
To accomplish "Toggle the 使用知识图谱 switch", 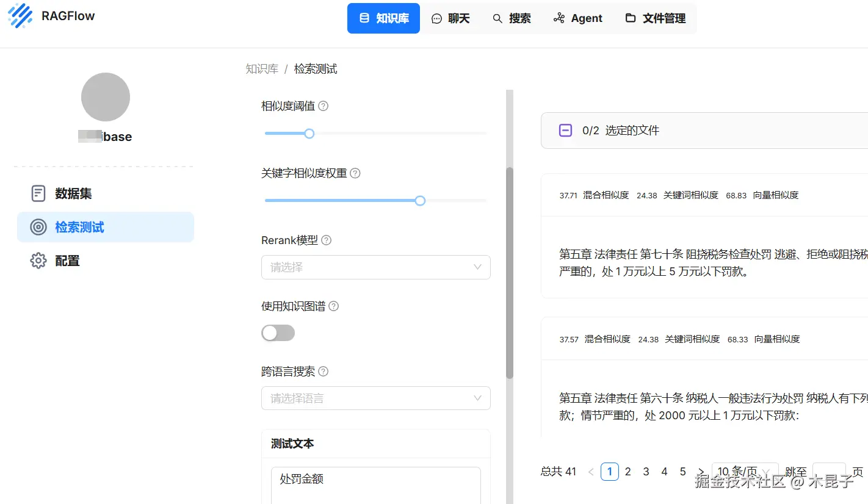I will 278,333.
